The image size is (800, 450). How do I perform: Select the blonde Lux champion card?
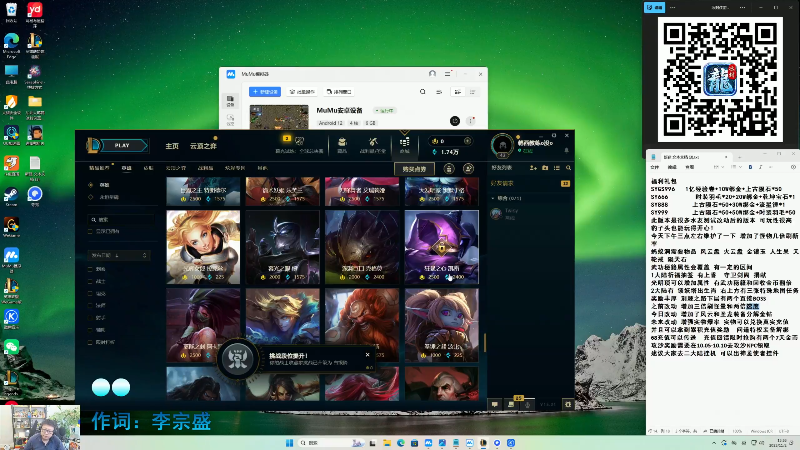pyautogui.click(x=203, y=247)
